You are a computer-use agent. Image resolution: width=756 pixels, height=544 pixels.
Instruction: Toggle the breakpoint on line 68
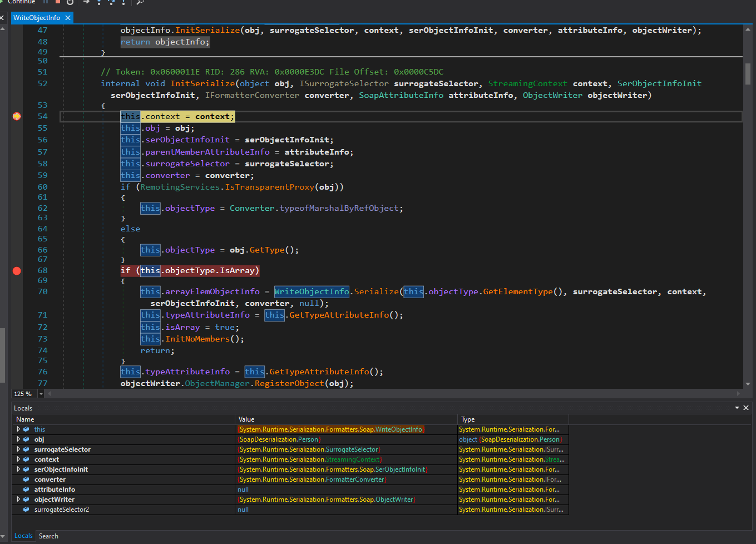pos(17,271)
